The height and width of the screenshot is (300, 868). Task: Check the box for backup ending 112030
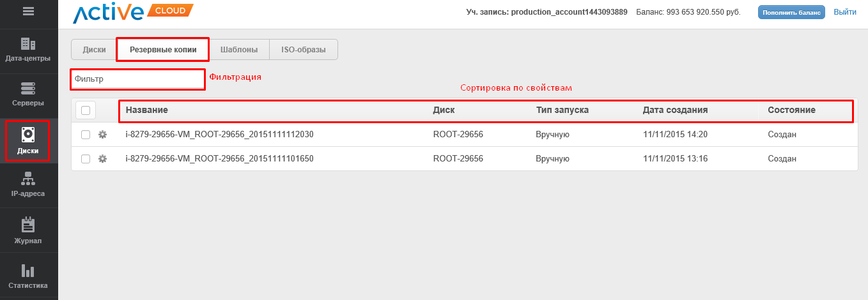click(86, 135)
